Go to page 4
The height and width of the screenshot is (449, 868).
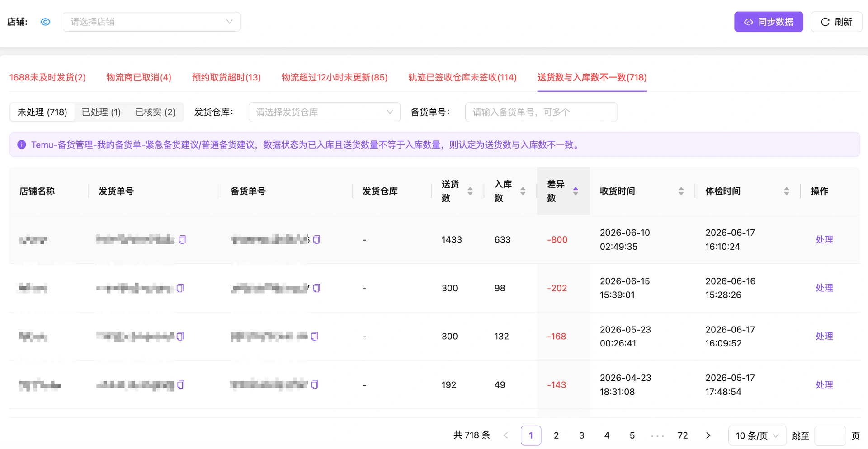click(607, 435)
